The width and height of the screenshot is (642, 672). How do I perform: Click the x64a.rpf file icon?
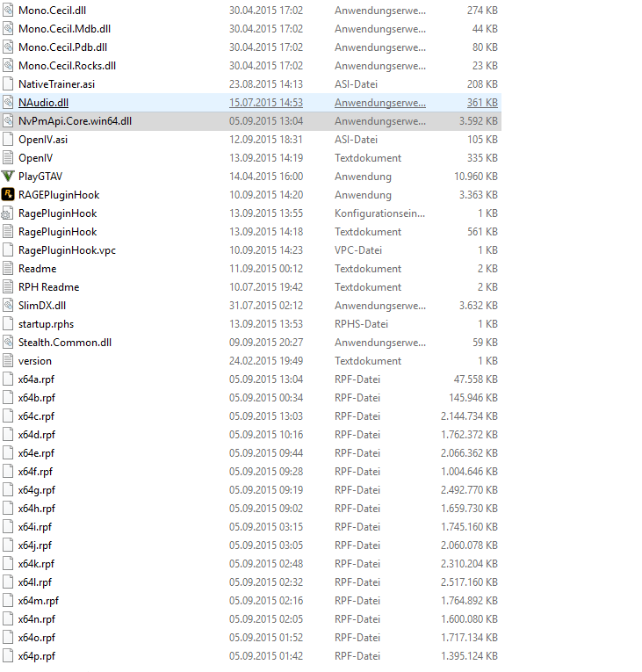8,379
